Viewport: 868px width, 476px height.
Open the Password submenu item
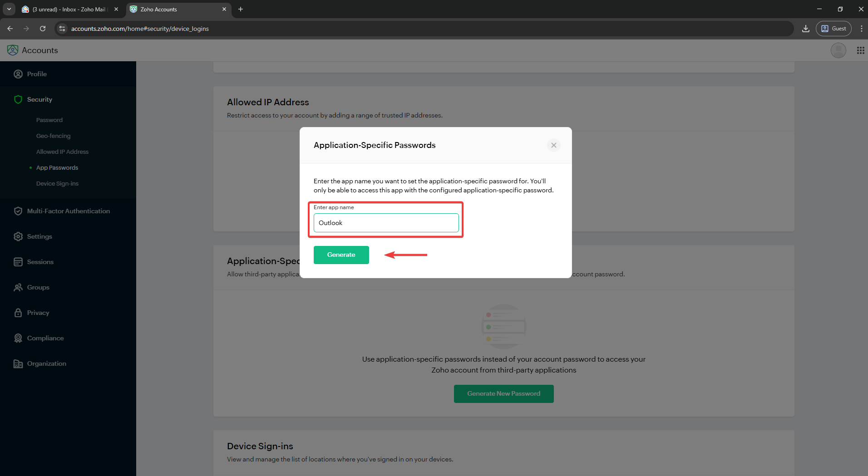coord(49,120)
